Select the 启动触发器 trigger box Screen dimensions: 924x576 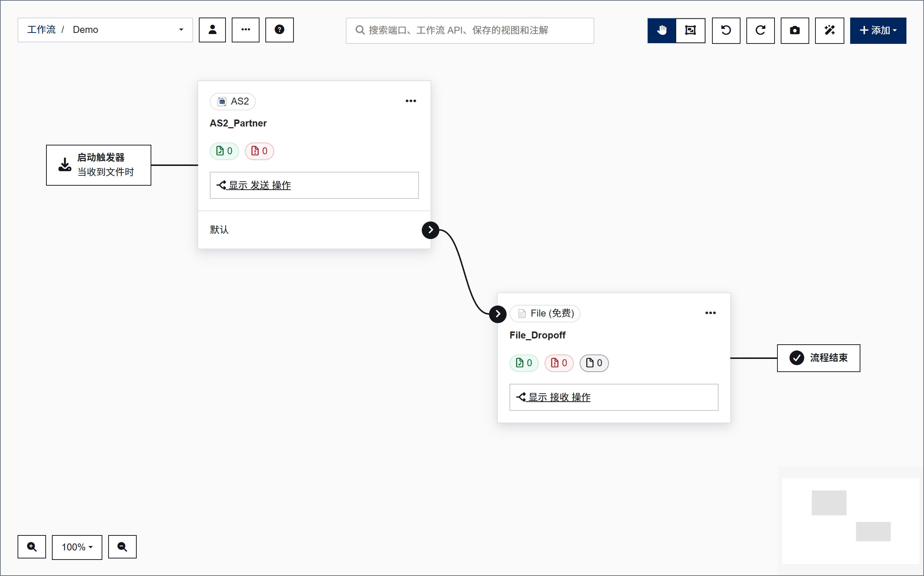99,165
